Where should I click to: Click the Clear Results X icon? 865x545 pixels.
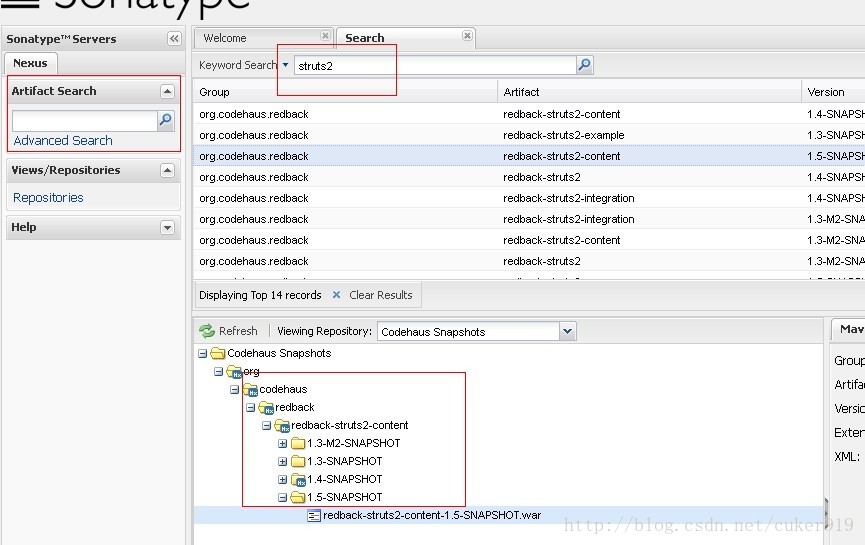pyautogui.click(x=336, y=295)
